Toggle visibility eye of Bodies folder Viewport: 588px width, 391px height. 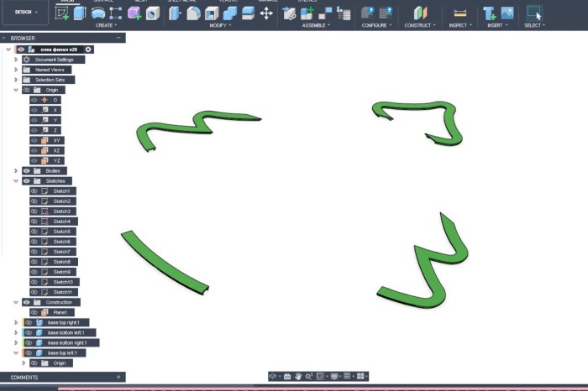[x=27, y=170]
